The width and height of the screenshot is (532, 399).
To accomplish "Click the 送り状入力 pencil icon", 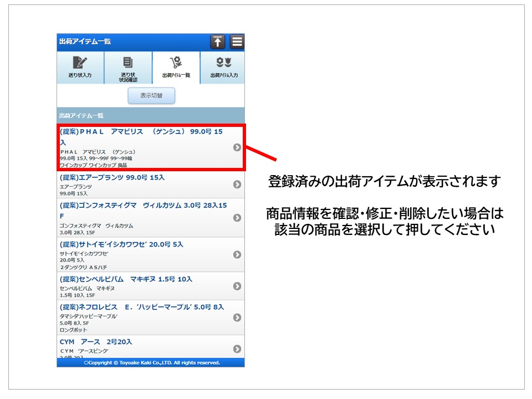I will coord(80,63).
